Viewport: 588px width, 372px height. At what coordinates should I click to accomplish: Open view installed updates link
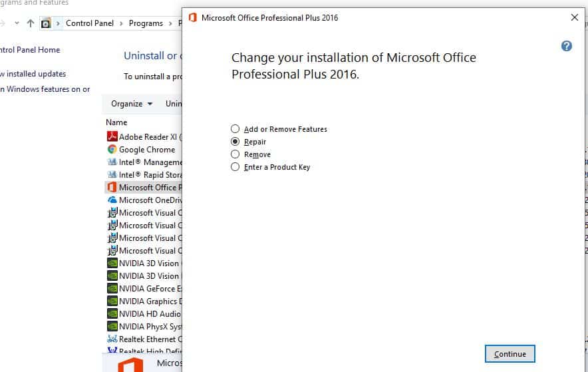coord(33,74)
